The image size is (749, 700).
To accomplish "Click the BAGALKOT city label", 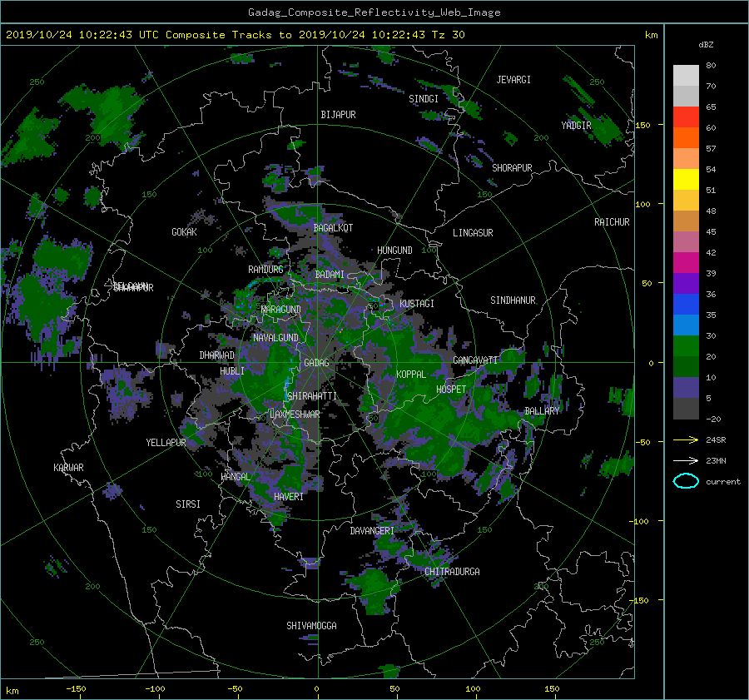I will [333, 228].
